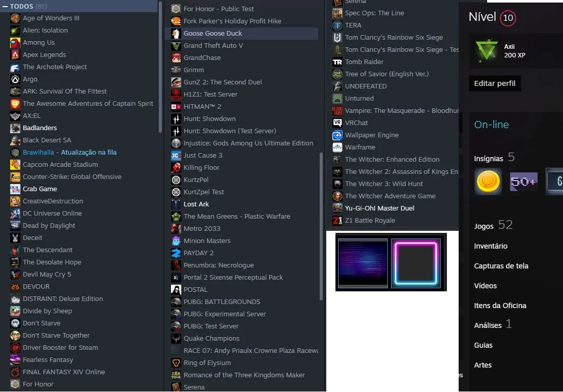Click the Just Cause 3 icon
This screenshot has width=563, height=392.
click(176, 155)
